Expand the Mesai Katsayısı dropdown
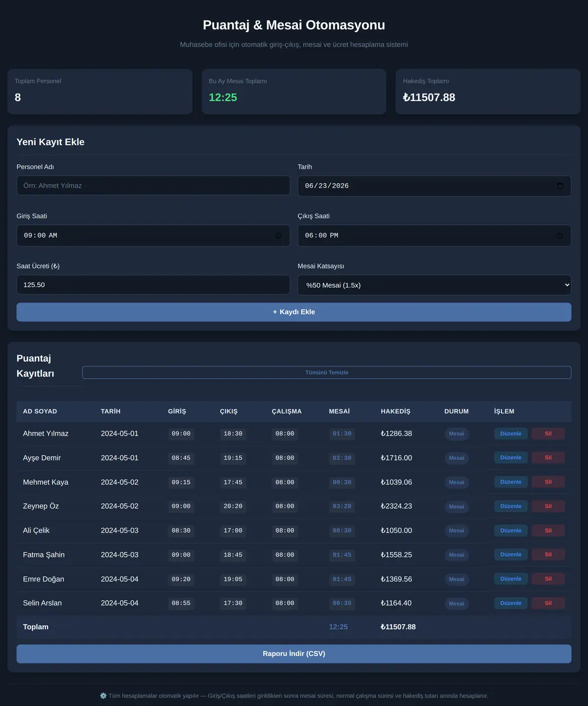The height and width of the screenshot is (706, 588). point(435,285)
